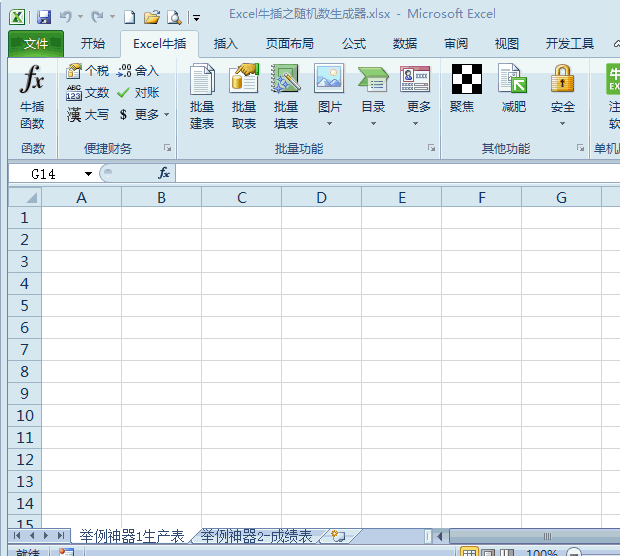Click the 减肥 file slimming icon
The image size is (620, 556).
pyautogui.click(x=513, y=89)
